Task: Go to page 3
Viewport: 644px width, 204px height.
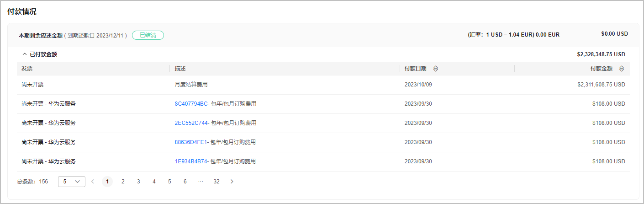Action: [138, 182]
